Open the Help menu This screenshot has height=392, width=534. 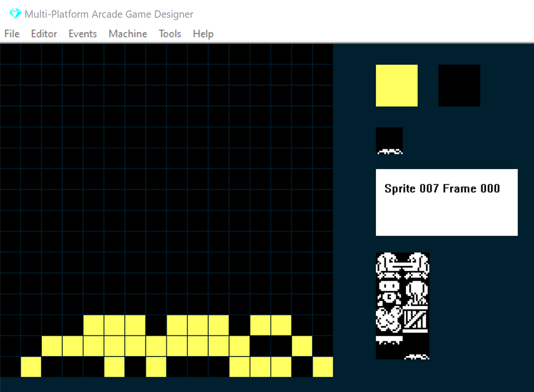tap(203, 34)
